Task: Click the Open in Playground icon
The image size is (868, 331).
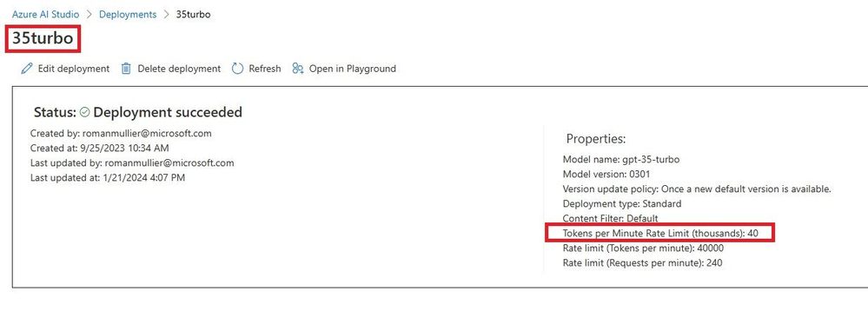Action: [x=298, y=69]
